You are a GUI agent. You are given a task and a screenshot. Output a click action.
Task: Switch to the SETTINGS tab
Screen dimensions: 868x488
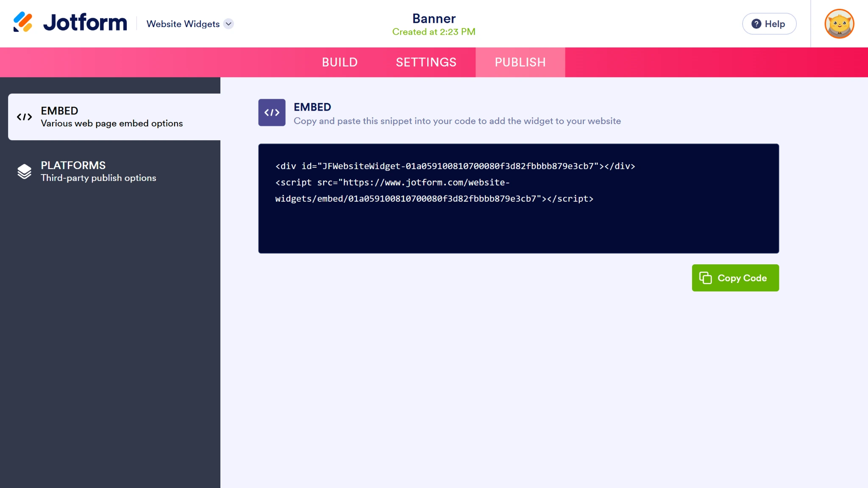tap(426, 62)
